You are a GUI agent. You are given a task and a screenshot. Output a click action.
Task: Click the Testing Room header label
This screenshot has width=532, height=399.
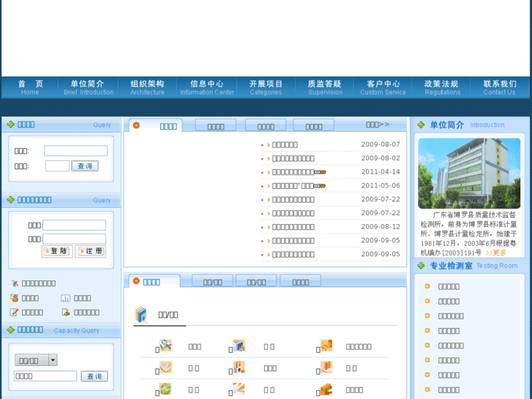(497, 266)
